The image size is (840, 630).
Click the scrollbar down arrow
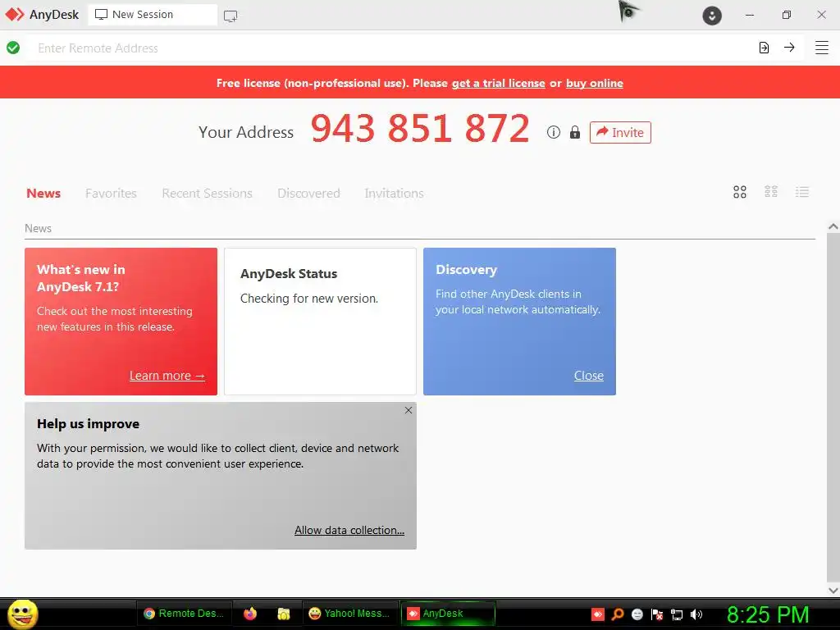pos(833,591)
